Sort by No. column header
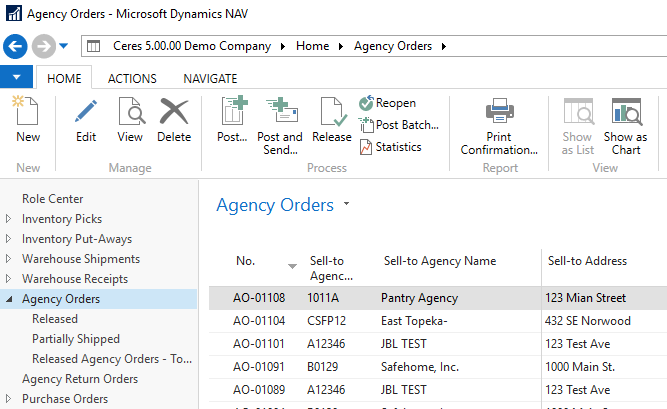The image size is (667, 409). pyautogui.click(x=245, y=261)
